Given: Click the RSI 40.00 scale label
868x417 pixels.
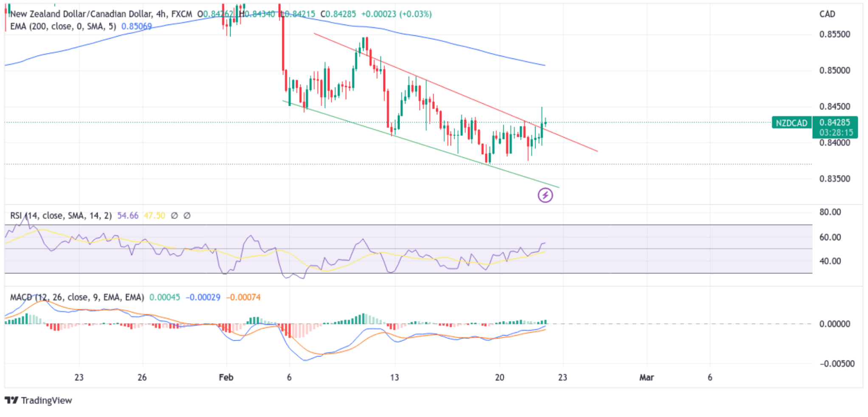Looking at the screenshot, I should [x=830, y=261].
